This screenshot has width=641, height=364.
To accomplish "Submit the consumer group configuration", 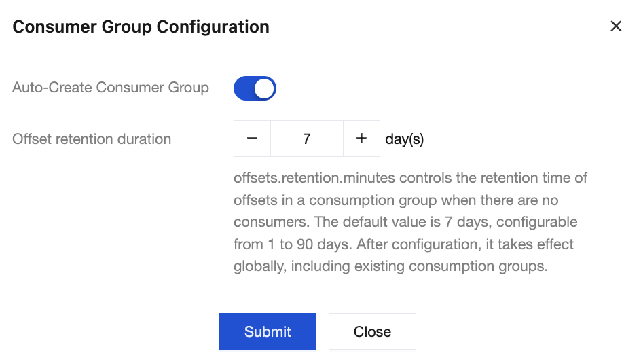I will tap(268, 331).
